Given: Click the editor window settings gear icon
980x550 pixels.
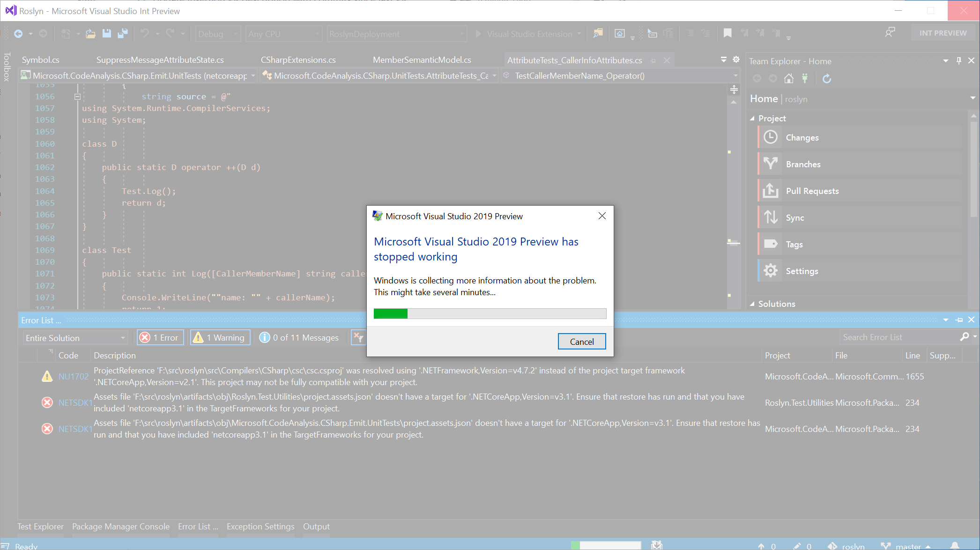Looking at the screenshot, I should (736, 59).
